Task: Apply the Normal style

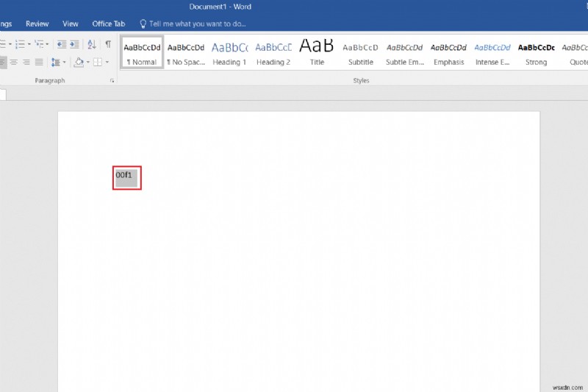Action: pyautogui.click(x=142, y=52)
